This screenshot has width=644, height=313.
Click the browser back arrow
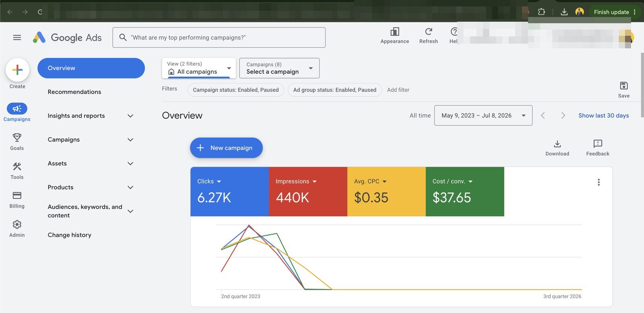point(10,12)
